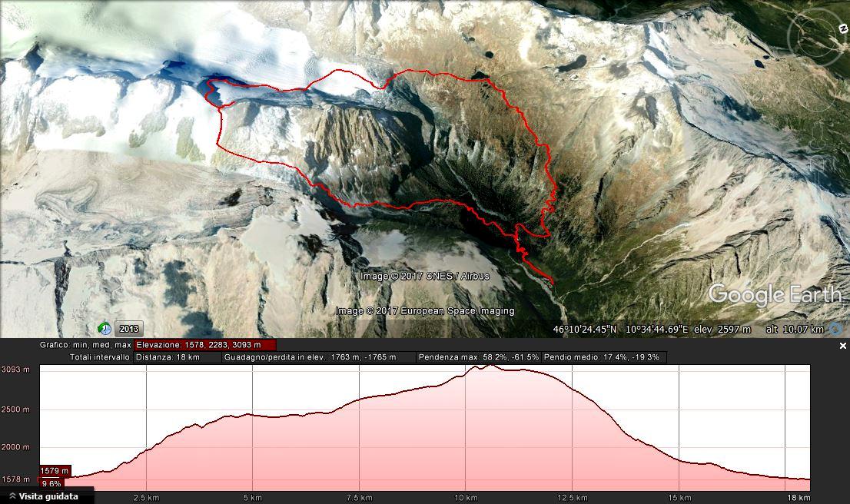Viewport: 850px width, 504px height.
Task: Click the compass north 'N' marker
Action: 844,28
